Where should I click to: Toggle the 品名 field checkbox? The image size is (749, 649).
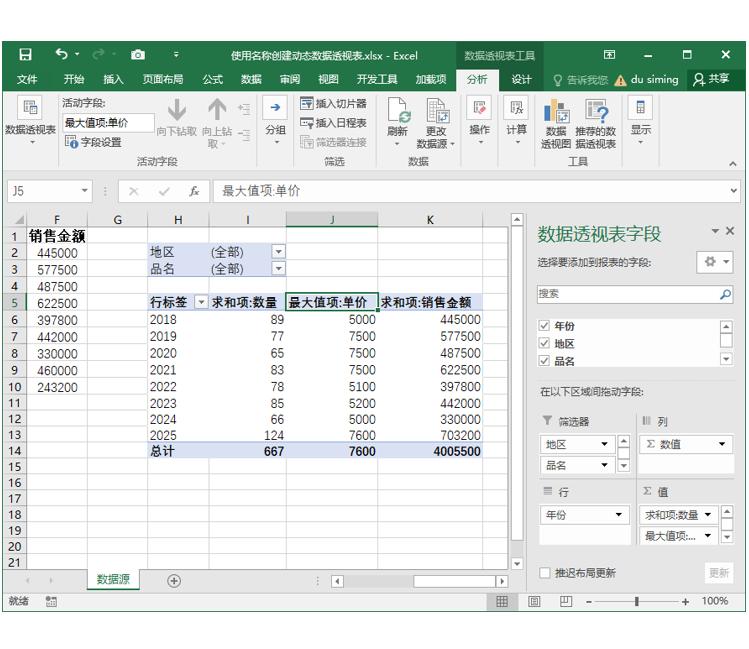pyautogui.click(x=544, y=361)
